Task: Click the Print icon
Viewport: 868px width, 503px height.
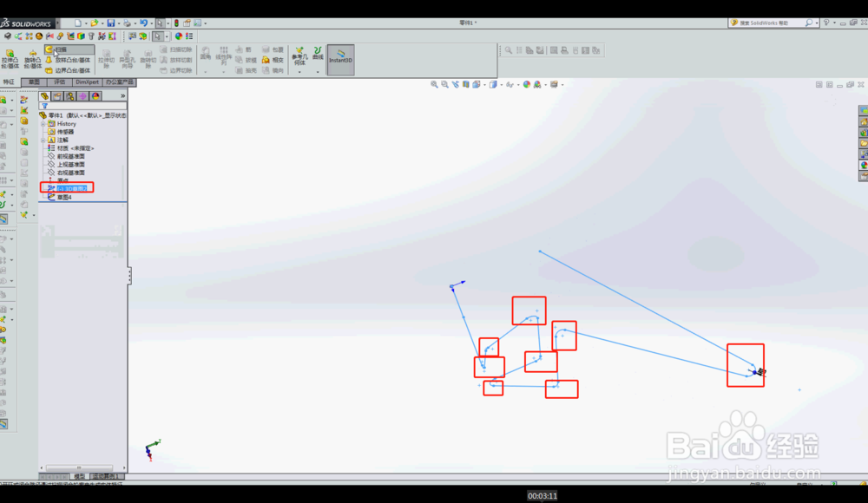Action: (x=128, y=23)
